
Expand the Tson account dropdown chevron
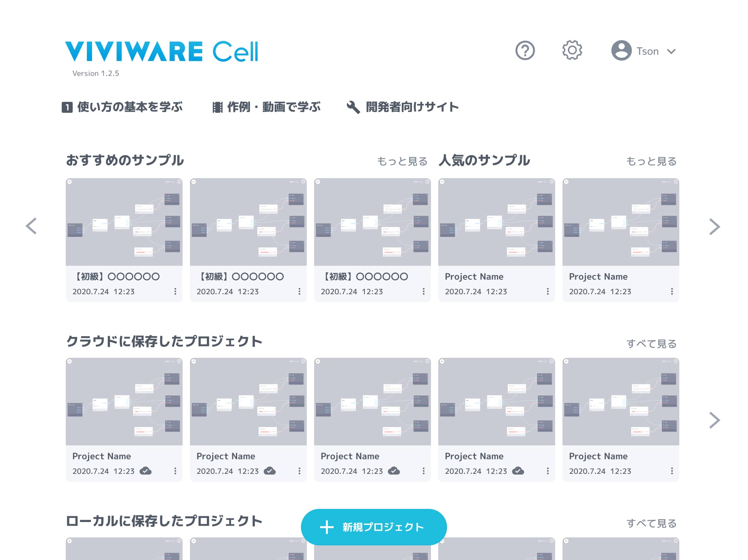671,51
